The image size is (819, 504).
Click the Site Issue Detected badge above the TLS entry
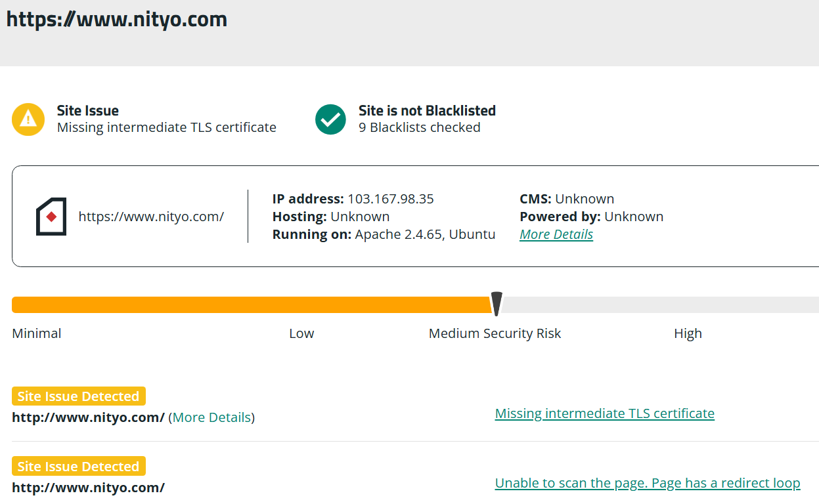click(78, 396)
